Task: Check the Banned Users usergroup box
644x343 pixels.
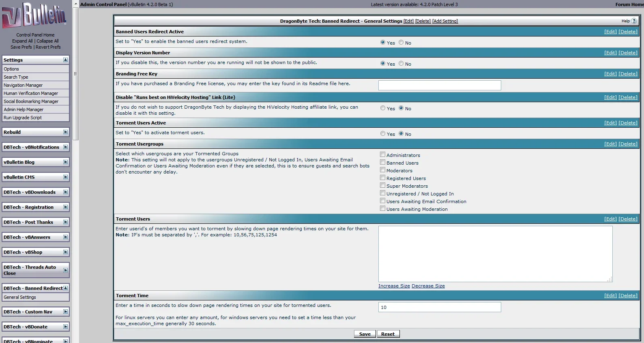Action: [x=382, y=162]
